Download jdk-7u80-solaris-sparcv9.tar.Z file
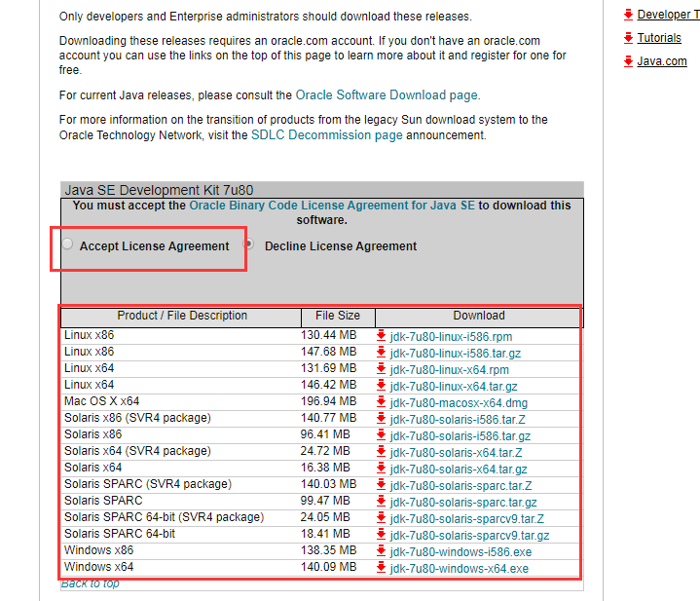Screen dimensions: 700x601 click(x=467, y=518)
